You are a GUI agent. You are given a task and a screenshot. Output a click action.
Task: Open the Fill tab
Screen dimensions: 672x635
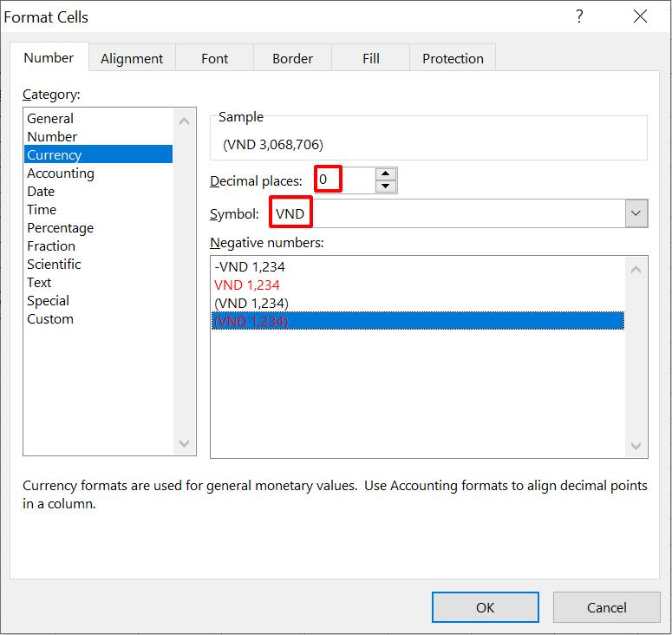pos(371,58)
